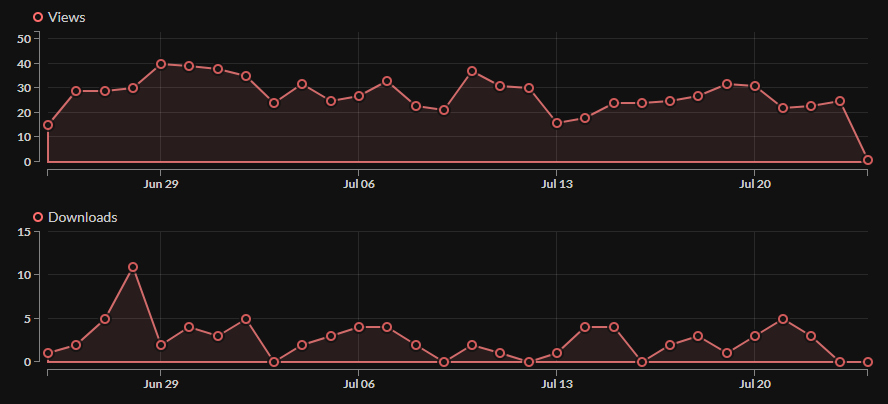The height and width of the screenshot is (404, 888).
Task: Click the '50' Views y-axis label
Action: coord(24,39)
